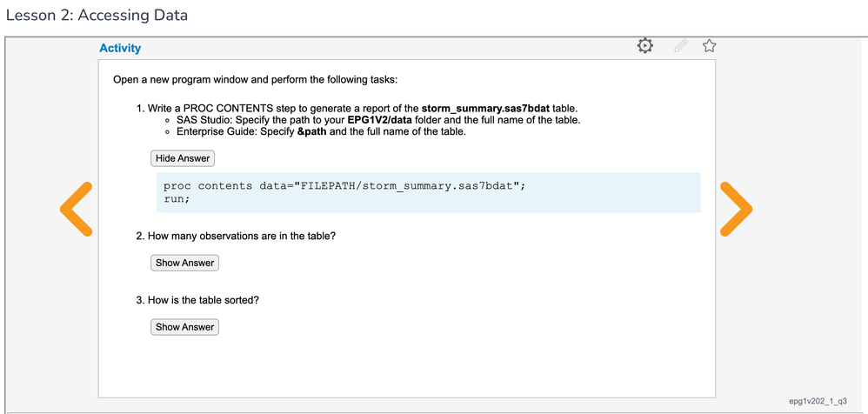Show Answer for the observations question
The width and height of the screenshot is (868, 414).
tap(184, 263)
